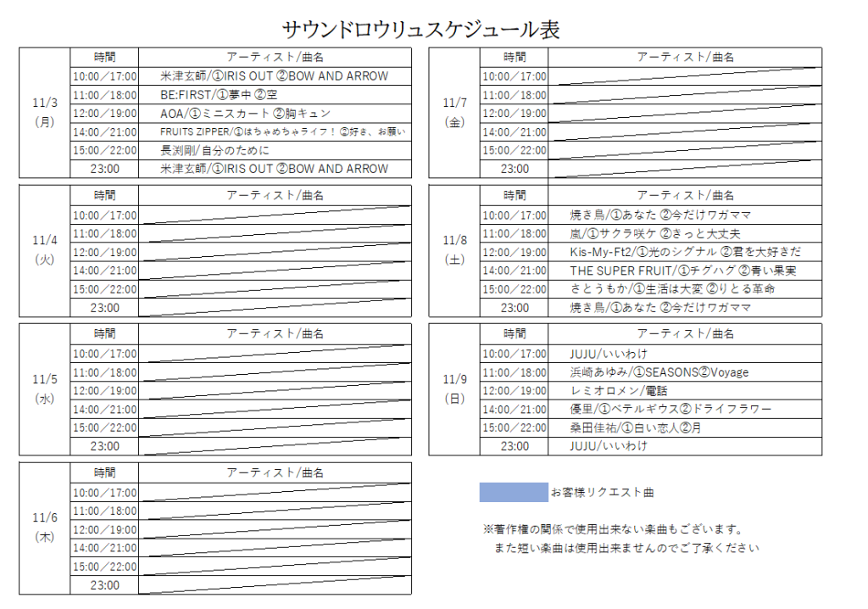Select the AOA ミニスカート entry
This screenshot has width=868, height=609.
(x=245, y=114)
